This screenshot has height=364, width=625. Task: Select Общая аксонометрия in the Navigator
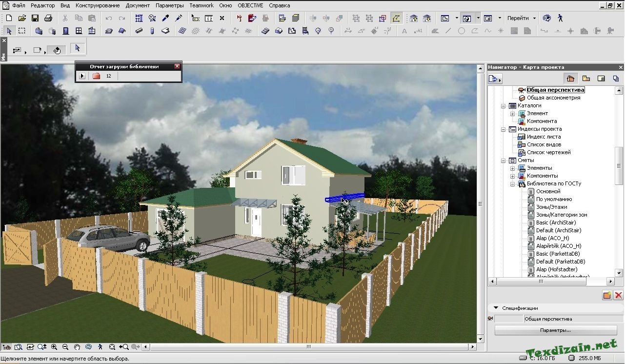(553, 98)
